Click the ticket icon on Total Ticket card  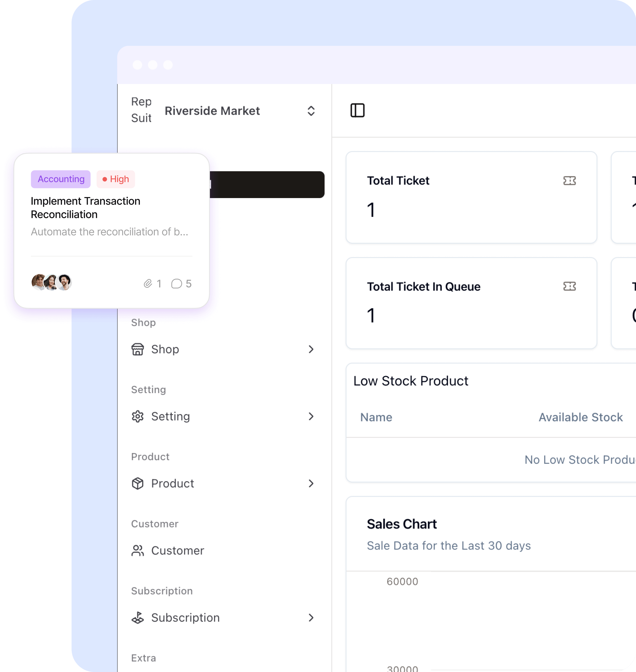569,181
